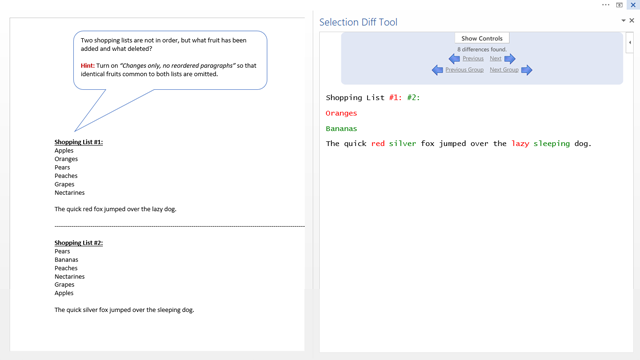The height and width of the screenshot is (360, 640).
Task: Click '8 differences found.' status text
Action: (482, 49)
